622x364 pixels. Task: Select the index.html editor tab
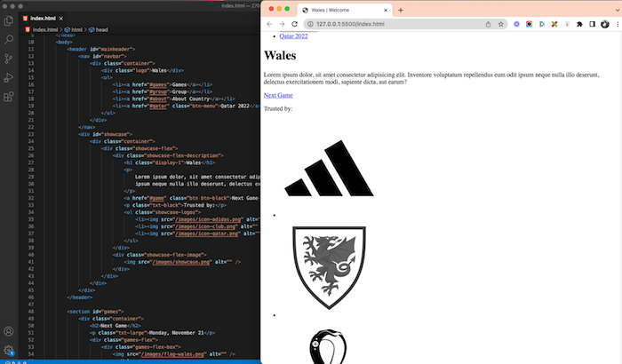tap(43, 19)
